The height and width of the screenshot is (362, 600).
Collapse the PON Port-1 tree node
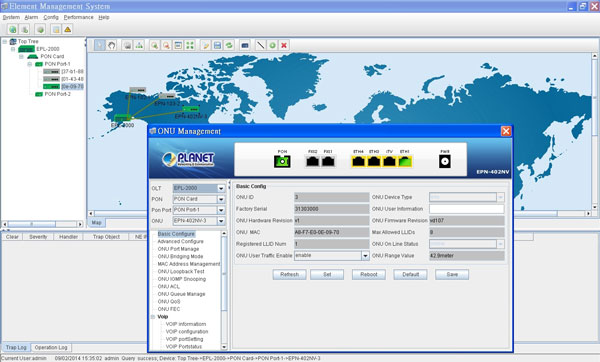pyautogui.click(x=30, y=64)
